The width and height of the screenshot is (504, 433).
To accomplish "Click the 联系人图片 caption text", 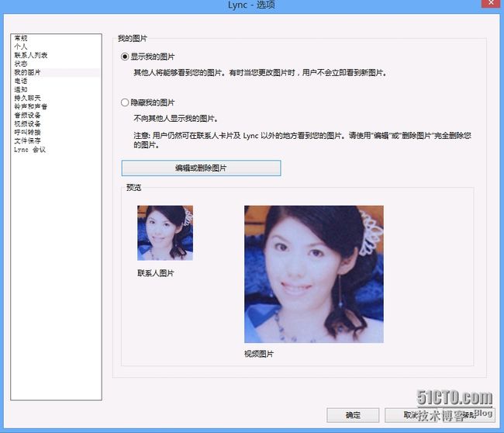I will pos(156,273).
